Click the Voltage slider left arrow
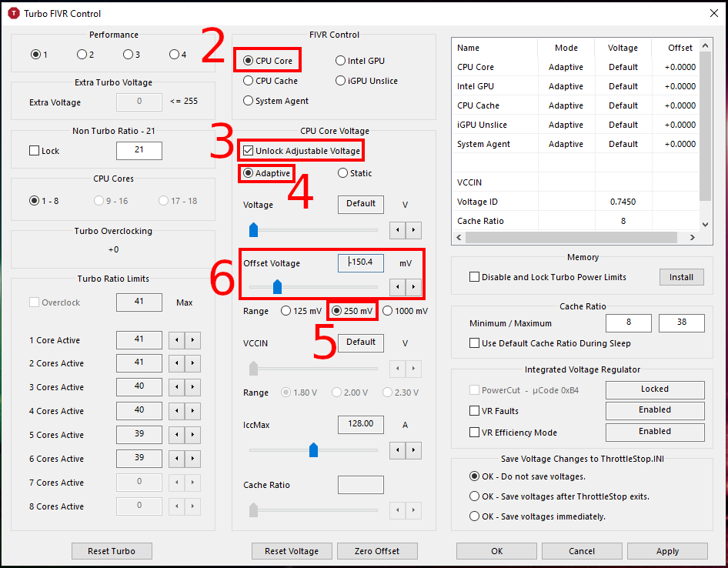The height and width of the screenshot is (568, 728). [x=397, y=230]
